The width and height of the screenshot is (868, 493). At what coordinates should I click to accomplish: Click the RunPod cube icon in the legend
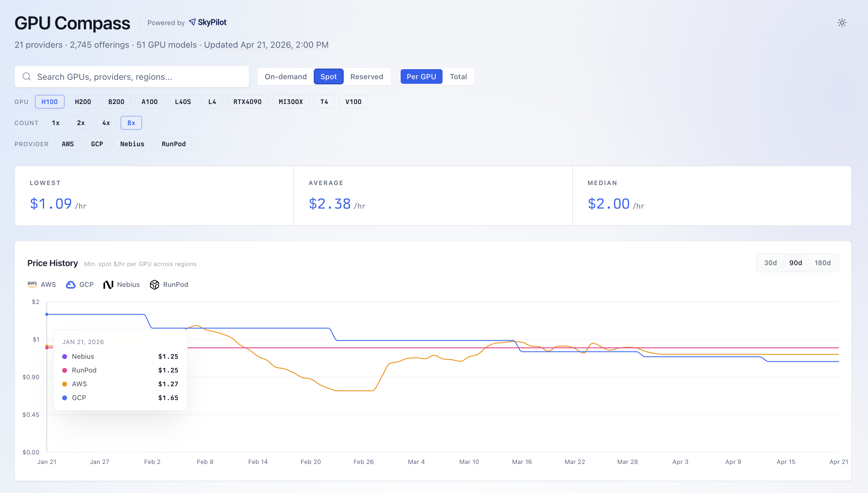click(155, 285)
